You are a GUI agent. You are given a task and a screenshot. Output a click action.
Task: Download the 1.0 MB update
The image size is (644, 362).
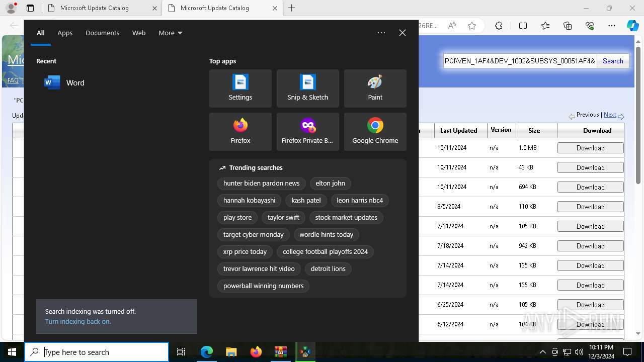pos(590,148)
